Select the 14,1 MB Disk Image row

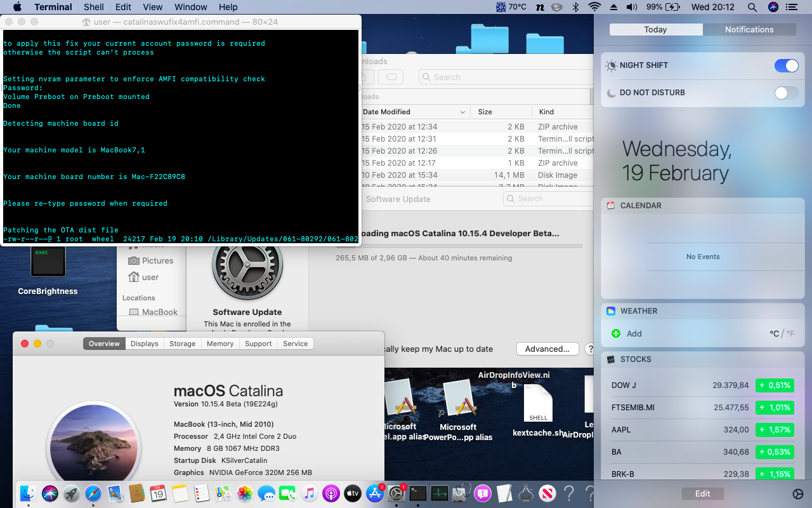476,175
